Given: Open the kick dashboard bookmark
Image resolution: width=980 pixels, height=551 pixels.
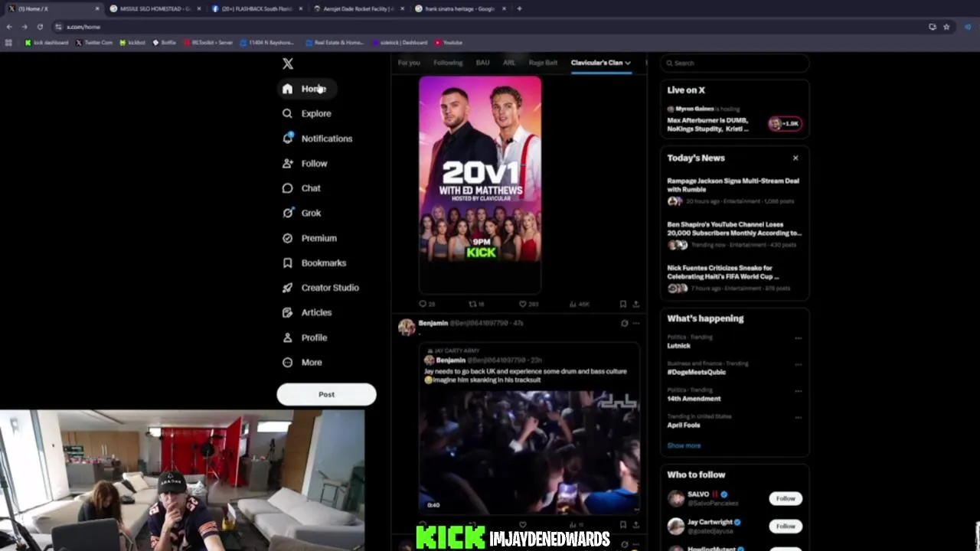Looking at the screenshot, I should tap(47, 43).
